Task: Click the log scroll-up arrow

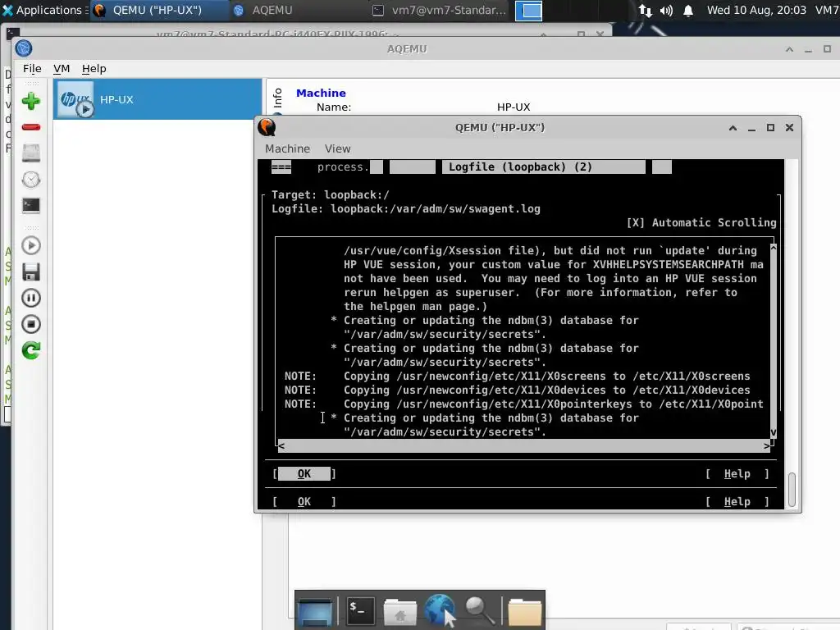Action: click(773, 248)
